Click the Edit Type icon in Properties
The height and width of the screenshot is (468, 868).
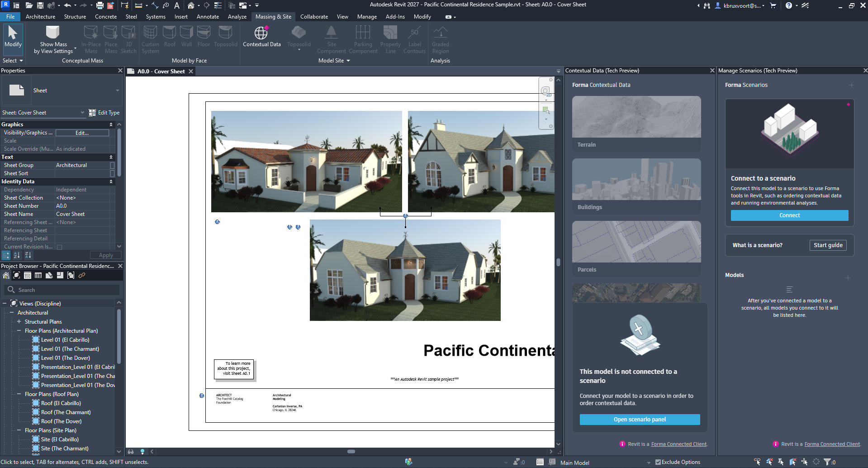point(92,113)
